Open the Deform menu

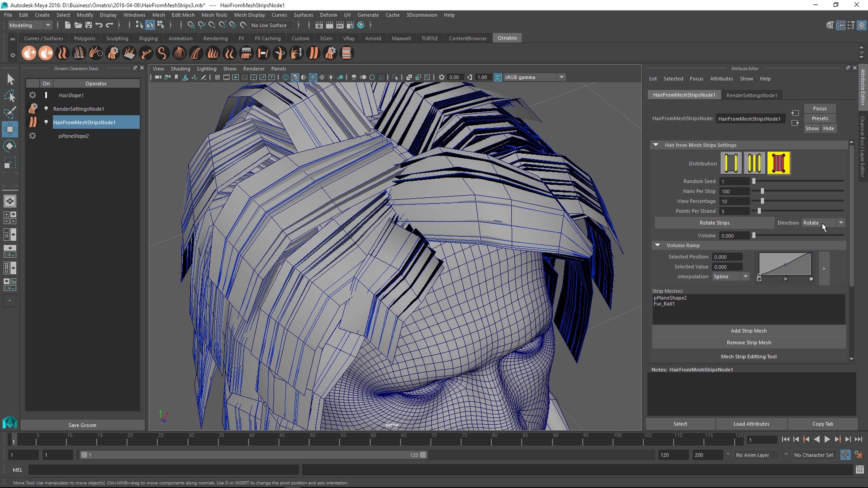(x=328, y=15)
